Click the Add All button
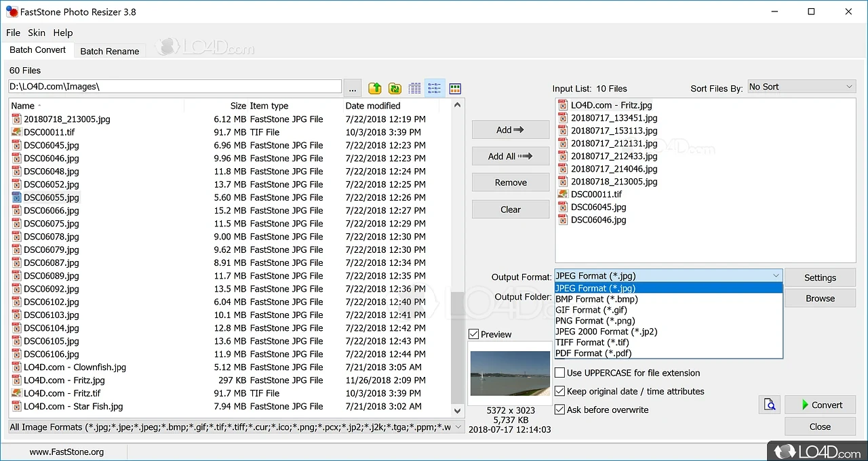Screen dimensions: 868x461 (511, 156)
